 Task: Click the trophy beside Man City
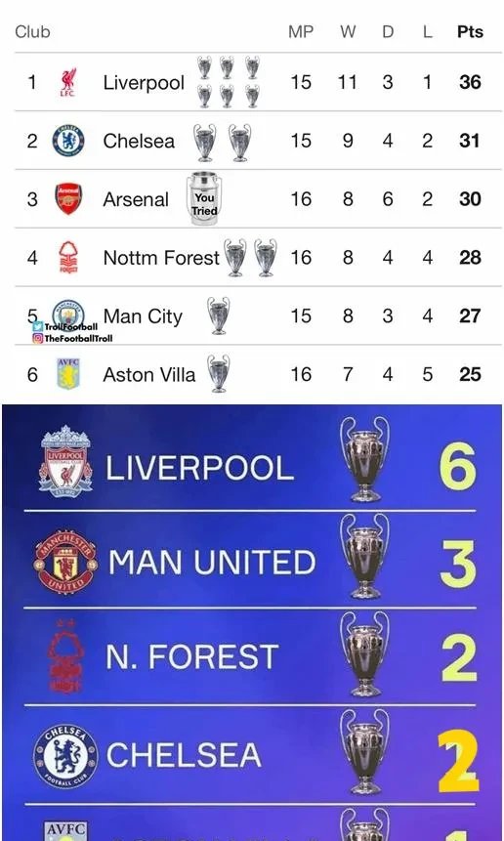[218, 315]
